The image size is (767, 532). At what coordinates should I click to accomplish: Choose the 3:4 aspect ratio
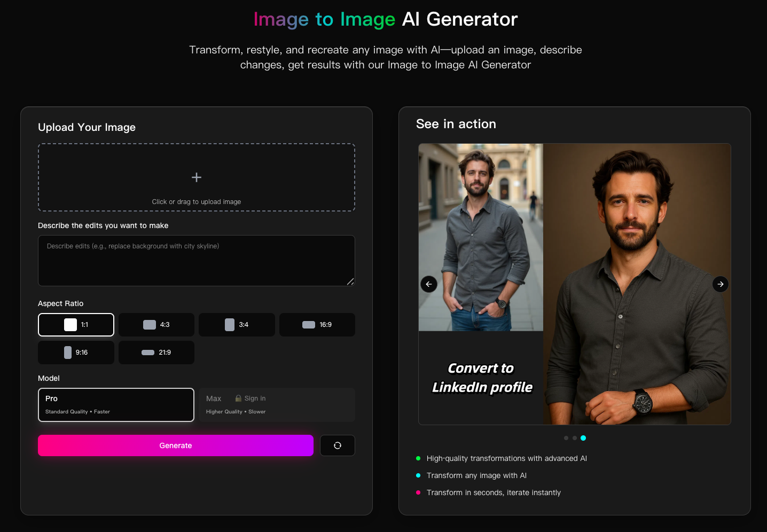tap(237, 325)
